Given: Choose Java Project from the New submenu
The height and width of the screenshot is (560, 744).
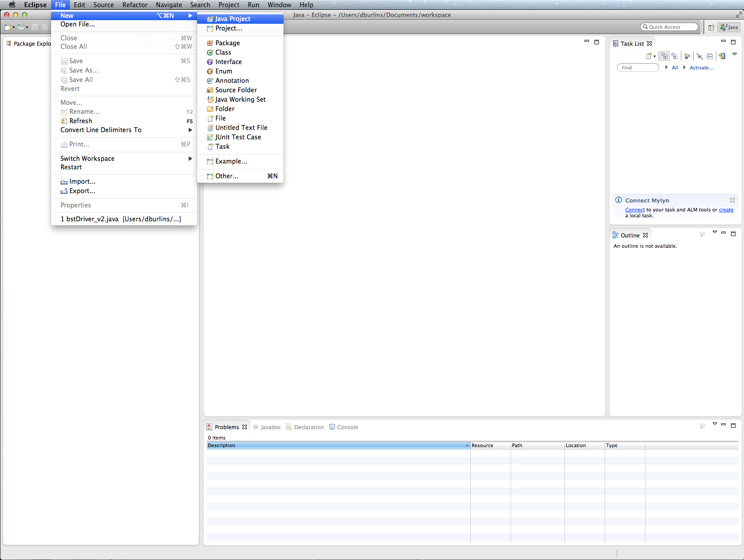Looking at the screenshot, I should (x=240, y=19).
